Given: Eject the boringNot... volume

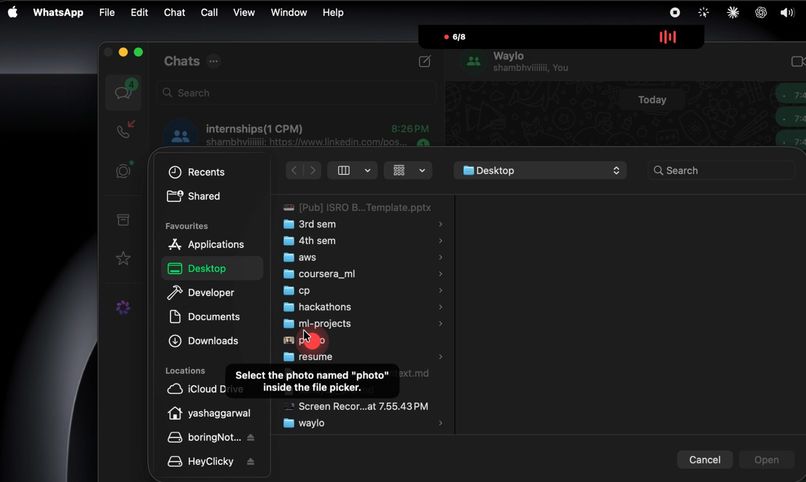Looking at the screenshot, I should pyautogui.click(x=250, y=437).
